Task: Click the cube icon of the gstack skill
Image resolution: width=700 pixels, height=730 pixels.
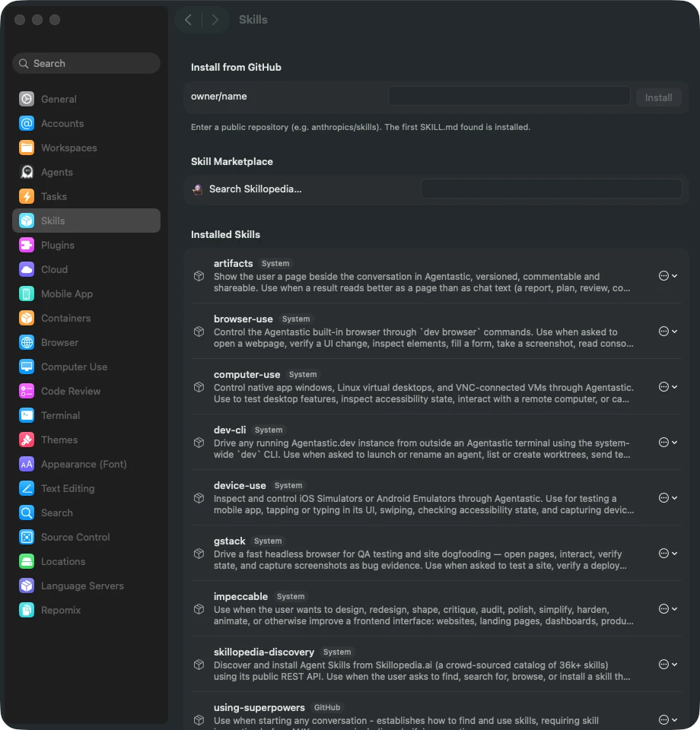Action: (x=199, y=554)
